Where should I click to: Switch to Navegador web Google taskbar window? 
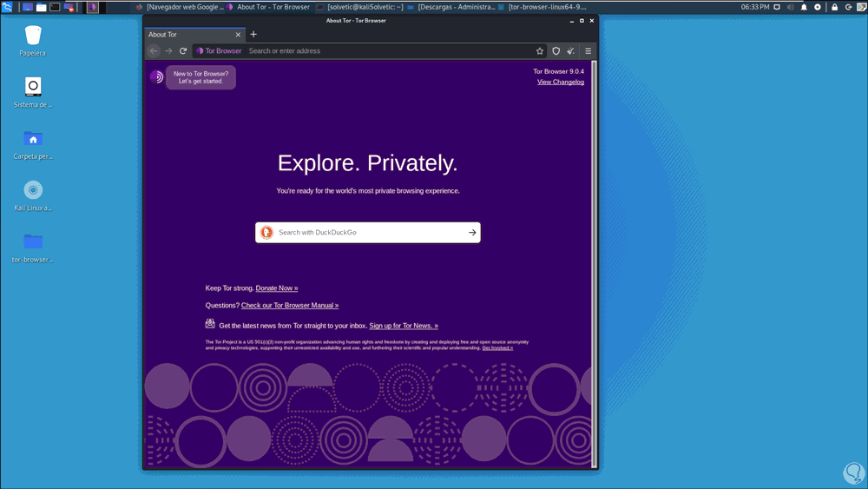[x=181, y=7]
